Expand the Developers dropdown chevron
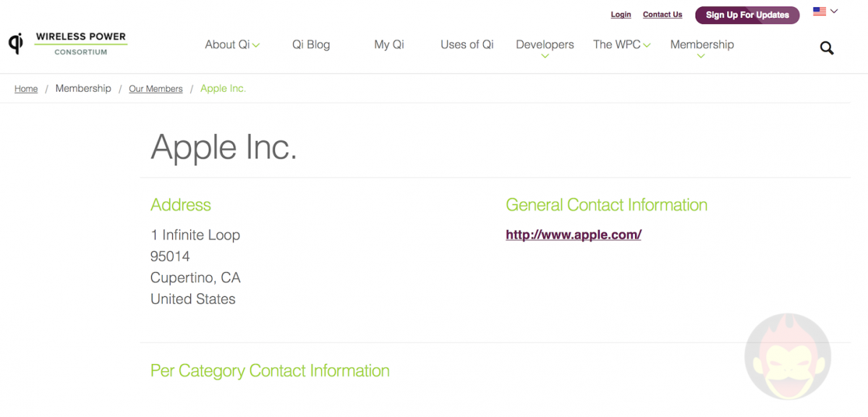 (545, 54)
